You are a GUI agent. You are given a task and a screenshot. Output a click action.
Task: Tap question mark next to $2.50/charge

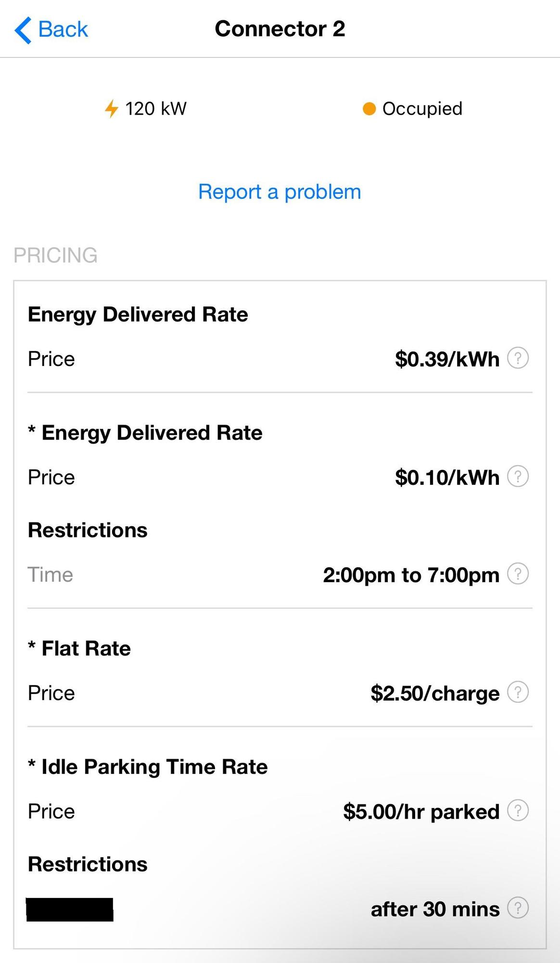[518, 692]
